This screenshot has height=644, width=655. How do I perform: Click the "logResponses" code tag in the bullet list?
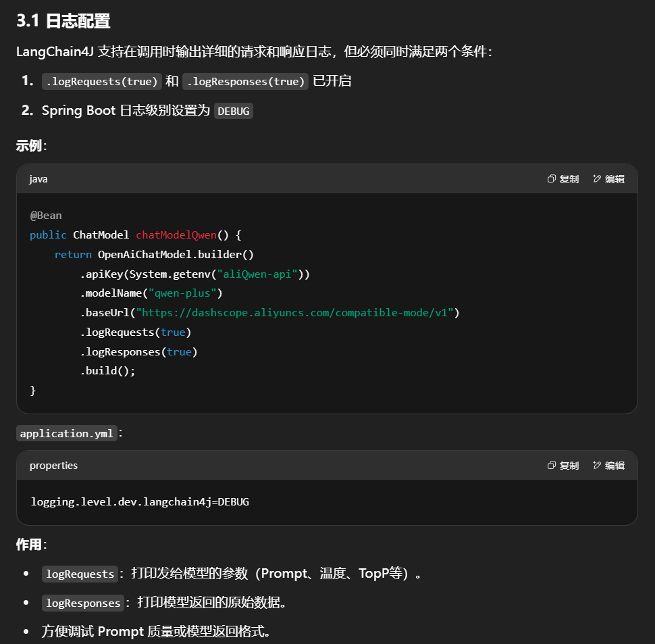83,603
